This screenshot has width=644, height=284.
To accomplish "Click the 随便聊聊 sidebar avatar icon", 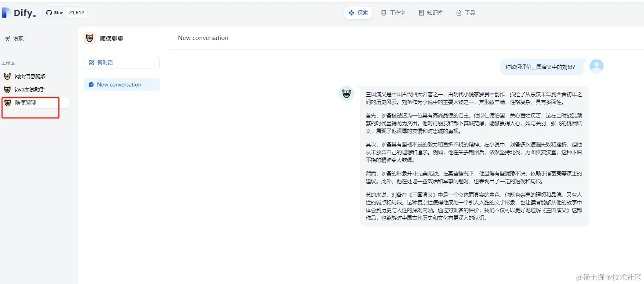I will (8, 103).
